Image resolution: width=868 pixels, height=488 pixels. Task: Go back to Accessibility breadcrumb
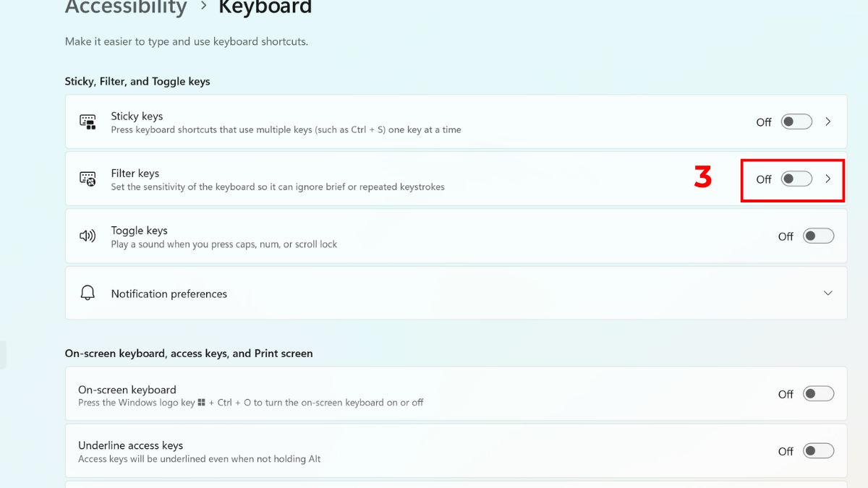tap(126, 8)
